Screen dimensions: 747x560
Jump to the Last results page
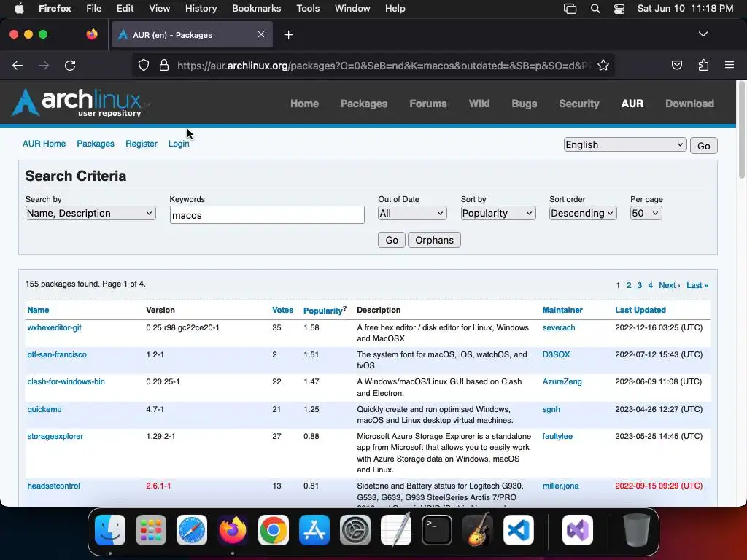697,285
